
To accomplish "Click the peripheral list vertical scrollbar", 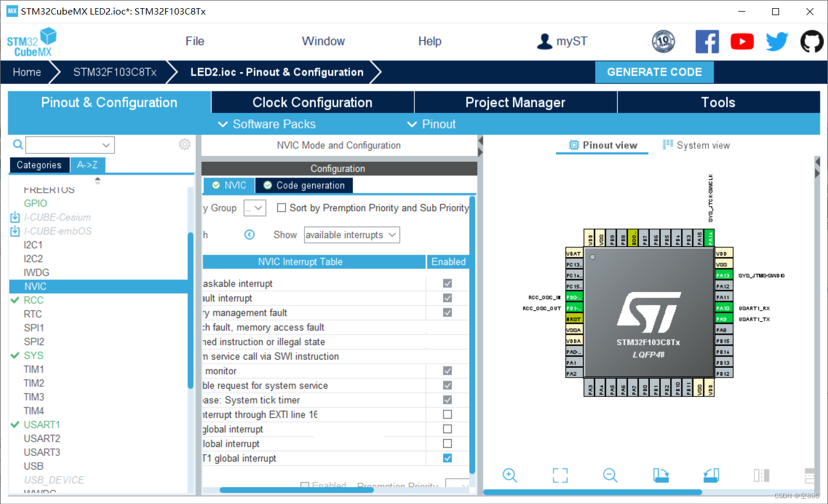I will pos(190,310).
